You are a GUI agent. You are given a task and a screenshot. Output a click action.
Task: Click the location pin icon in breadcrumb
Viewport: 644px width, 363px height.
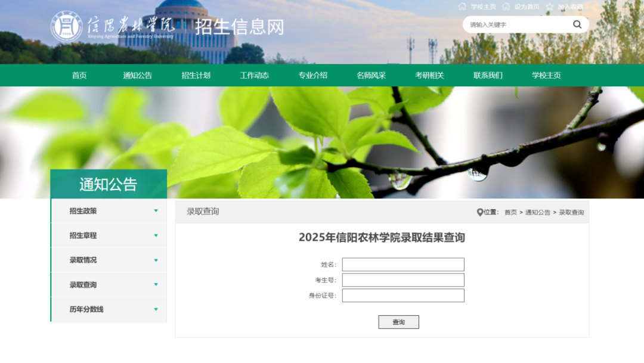(x=479, y=212)
